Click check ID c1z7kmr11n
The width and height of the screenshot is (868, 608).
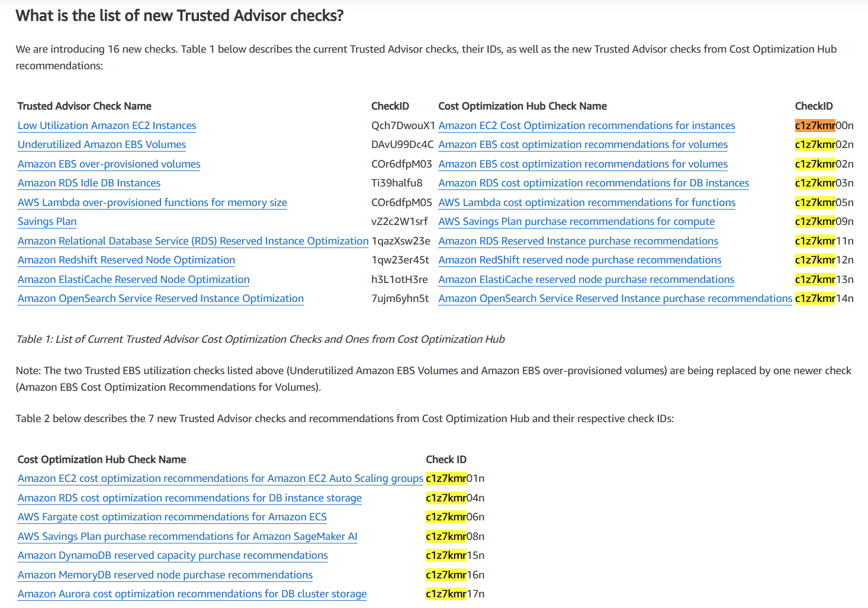824,241
